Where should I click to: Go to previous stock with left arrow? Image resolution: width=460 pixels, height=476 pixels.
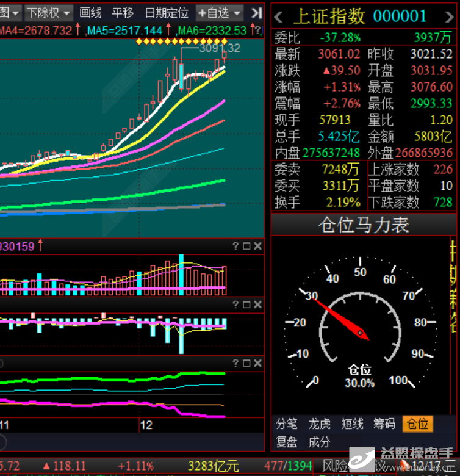click(279, 15)
